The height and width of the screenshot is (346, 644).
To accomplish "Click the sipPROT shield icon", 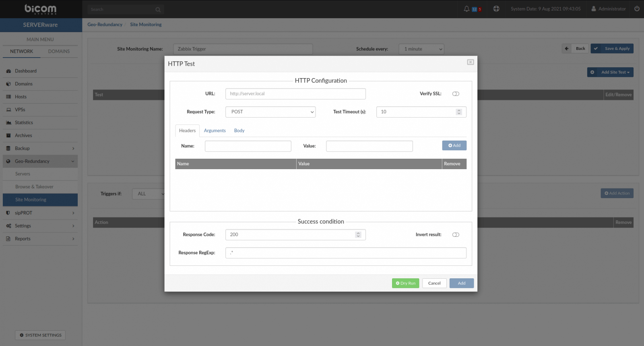I will (8, 213).
